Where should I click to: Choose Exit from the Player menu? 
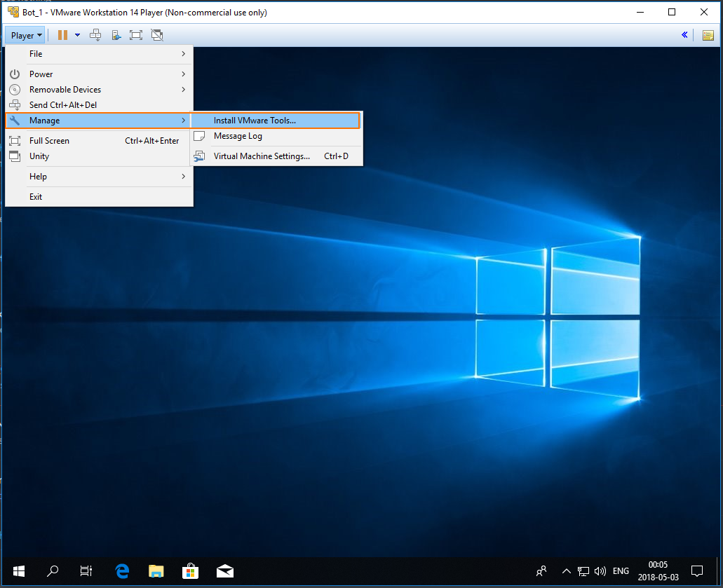[99, 197]
